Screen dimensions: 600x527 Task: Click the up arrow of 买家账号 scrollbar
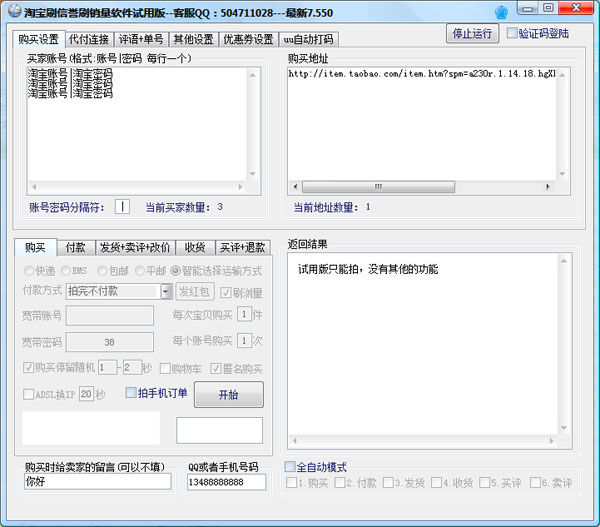pos(253,75)
